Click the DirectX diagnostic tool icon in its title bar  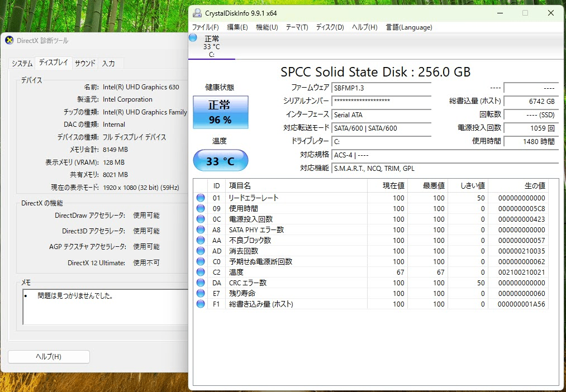[x=9, y=40]
